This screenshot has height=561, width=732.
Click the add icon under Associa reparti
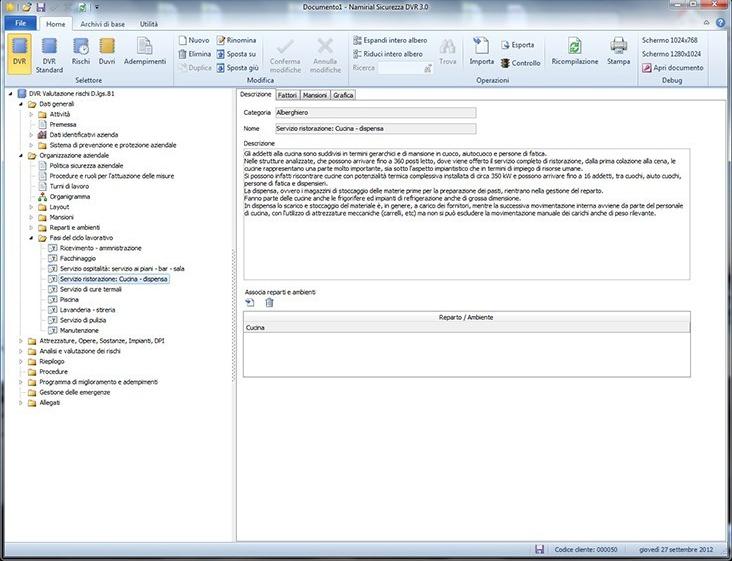click(x=250, y=301)
